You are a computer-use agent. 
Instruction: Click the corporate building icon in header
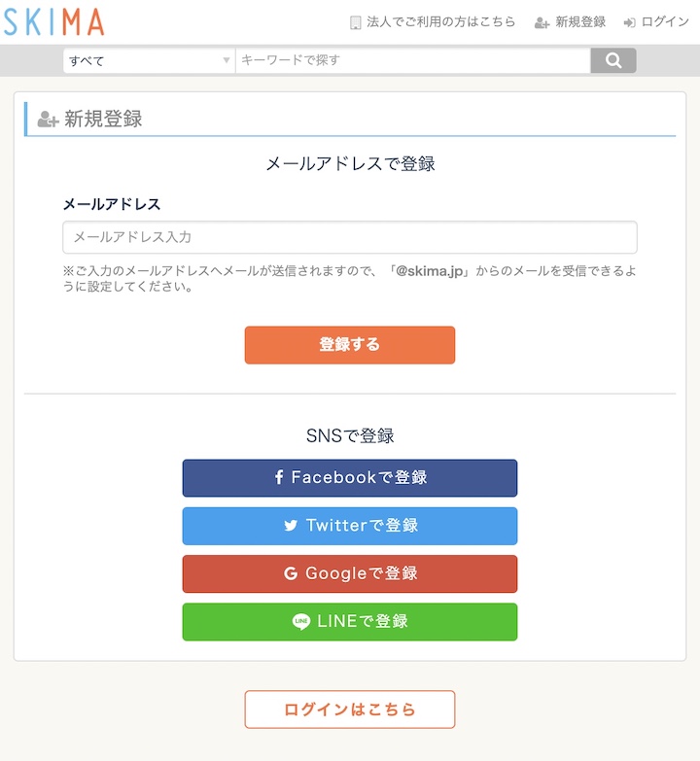point(356,22)
